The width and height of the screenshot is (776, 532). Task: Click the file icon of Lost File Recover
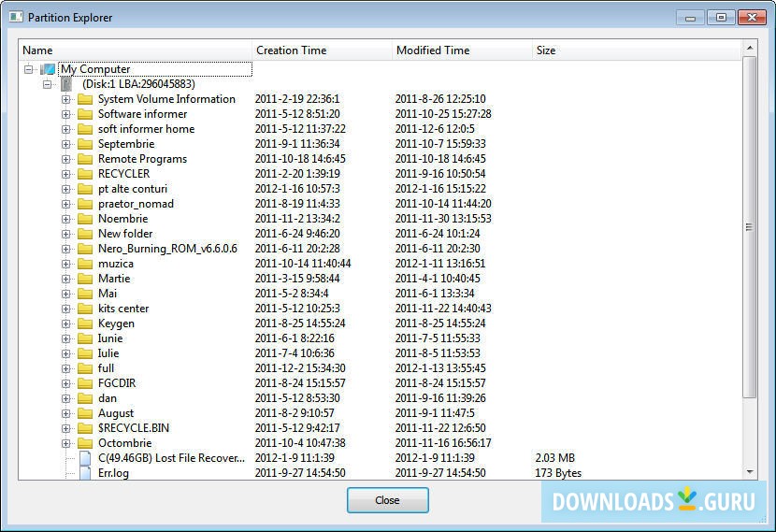[86, 458]
